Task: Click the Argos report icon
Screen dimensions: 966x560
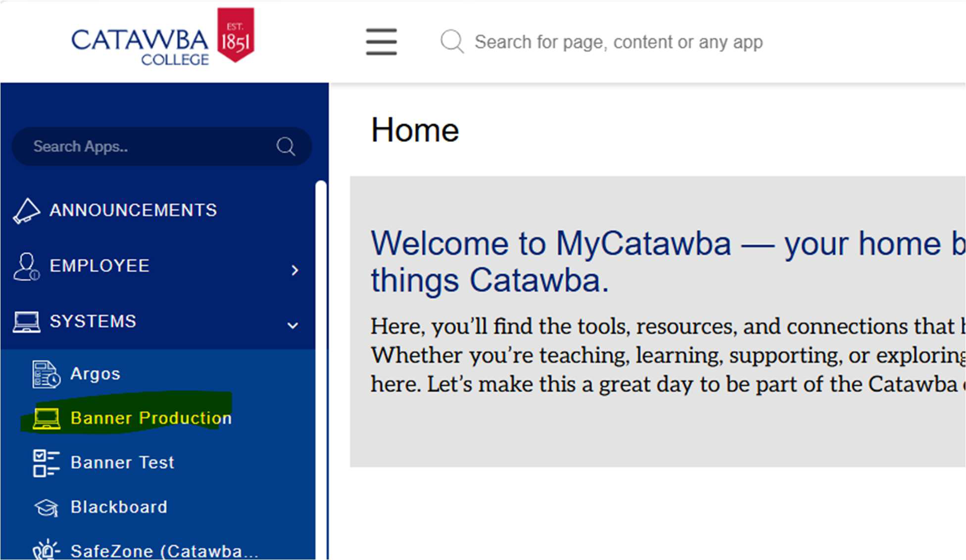Action: pyautogui.click(x=46, y=374)
